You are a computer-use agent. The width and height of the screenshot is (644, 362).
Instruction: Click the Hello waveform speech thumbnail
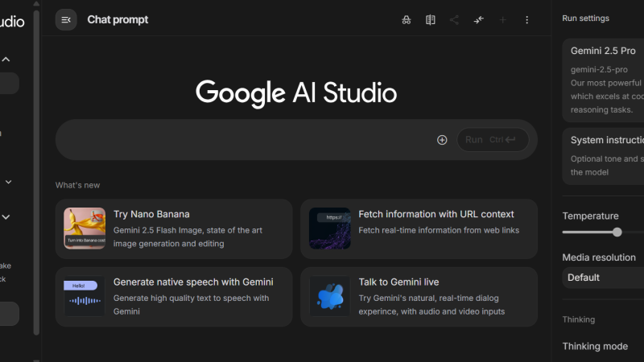click(85, 296)
